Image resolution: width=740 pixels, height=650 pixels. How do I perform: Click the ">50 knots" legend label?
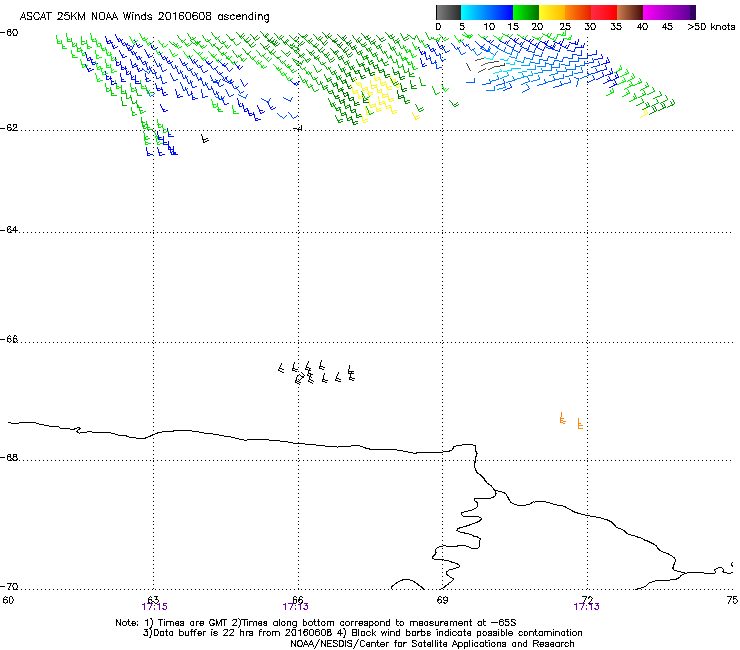pos(711,27)
